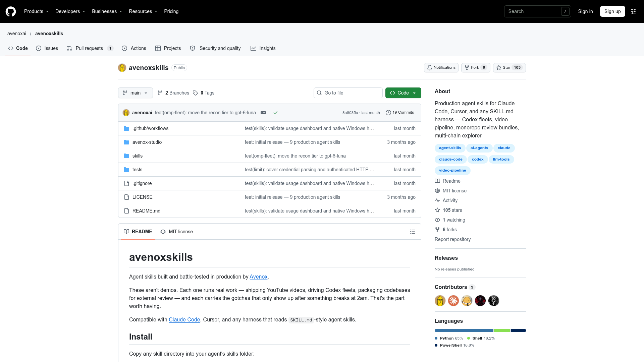Open the GitHub home logo
The height and width of the screenshot is (362, 644).
point(11,11)
